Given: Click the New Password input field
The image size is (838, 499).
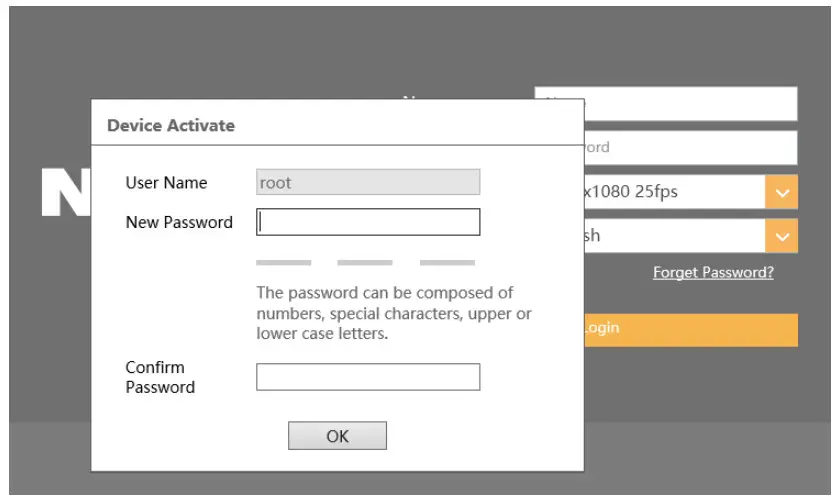Looking at the screenshot, I should [x=368, y=222].
